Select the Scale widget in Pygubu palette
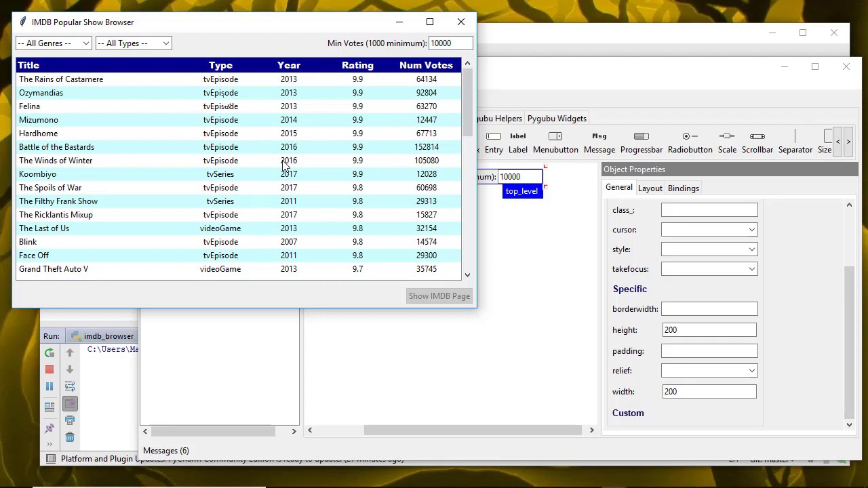The height and width of the screenshot is (488, 868). coord(727,142)
